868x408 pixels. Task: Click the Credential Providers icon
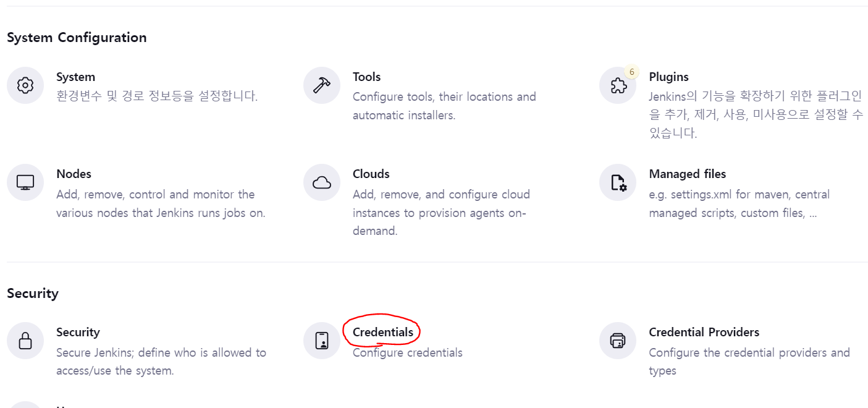tap(618, 341)
